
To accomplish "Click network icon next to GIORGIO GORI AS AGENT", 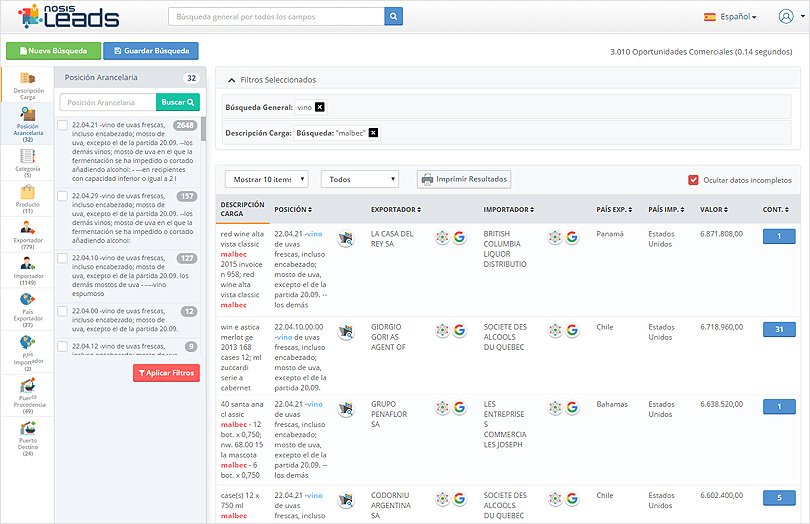I will [442, 330].
